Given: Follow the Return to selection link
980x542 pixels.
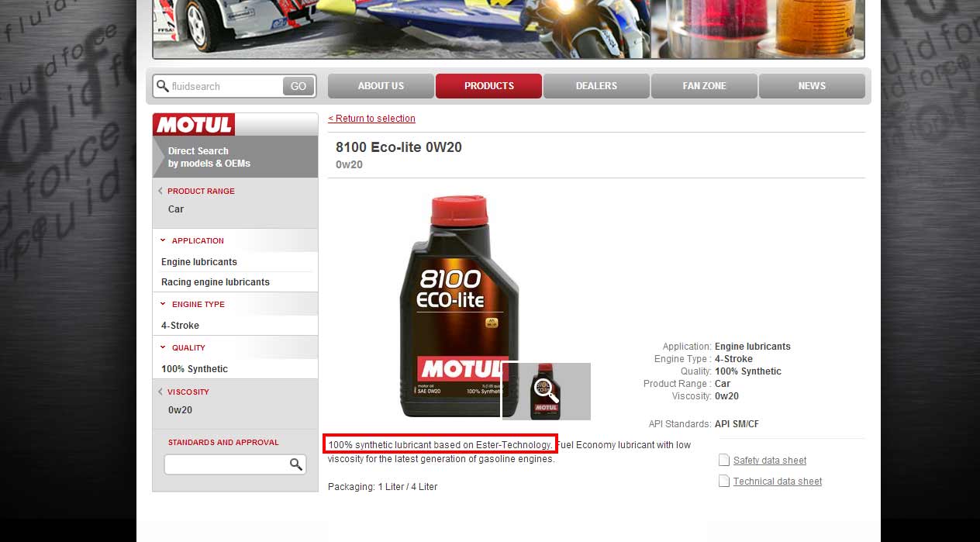Looking at the screenshot, I should [371, 119].
